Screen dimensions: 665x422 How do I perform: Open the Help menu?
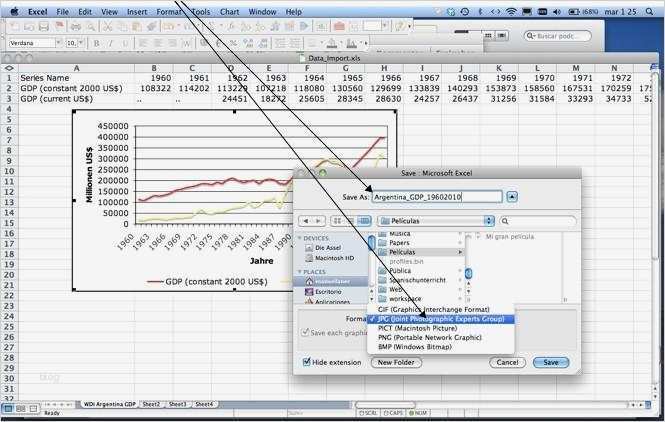(293, 12)
